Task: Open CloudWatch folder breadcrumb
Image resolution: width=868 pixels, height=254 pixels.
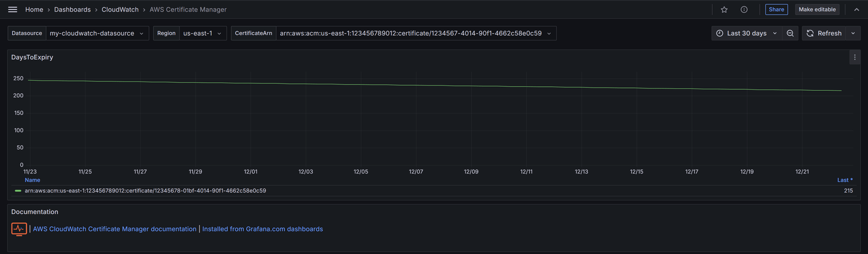Action: point(120,10)
